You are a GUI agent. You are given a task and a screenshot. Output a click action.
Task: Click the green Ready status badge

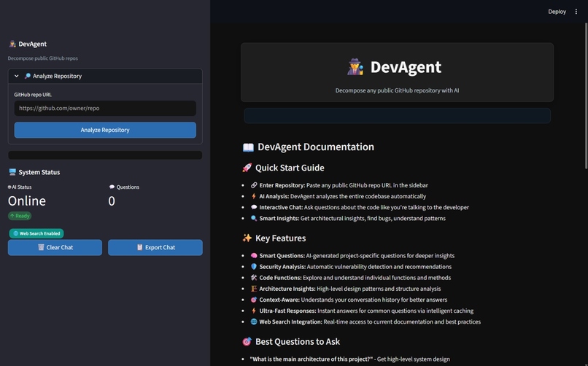(20, 216)
